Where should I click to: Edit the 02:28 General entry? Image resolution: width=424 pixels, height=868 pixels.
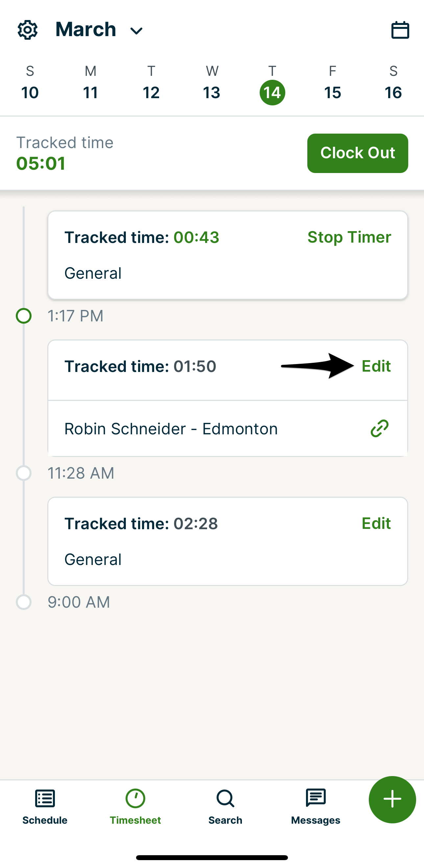point(376,524)
